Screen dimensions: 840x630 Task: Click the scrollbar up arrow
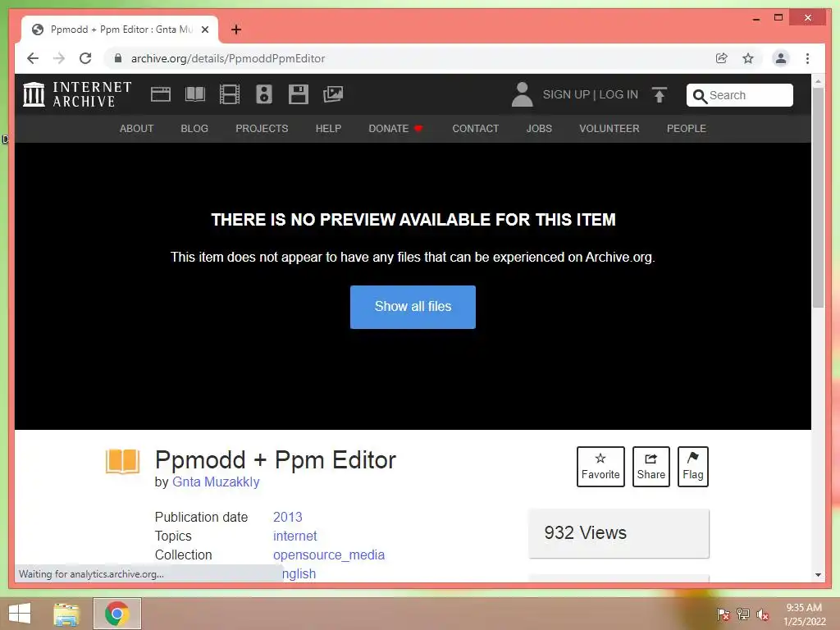(818, 81)
